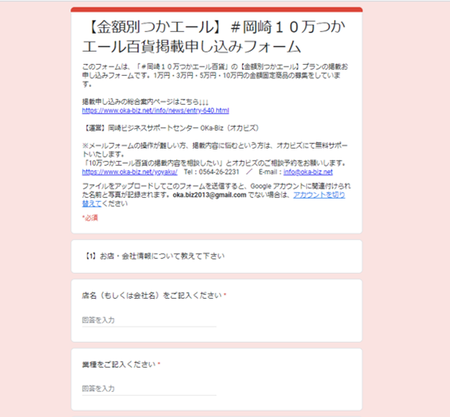
Task: Click the 【運営】岡崎ビジネスサポートセンター line
Action: 171,128
